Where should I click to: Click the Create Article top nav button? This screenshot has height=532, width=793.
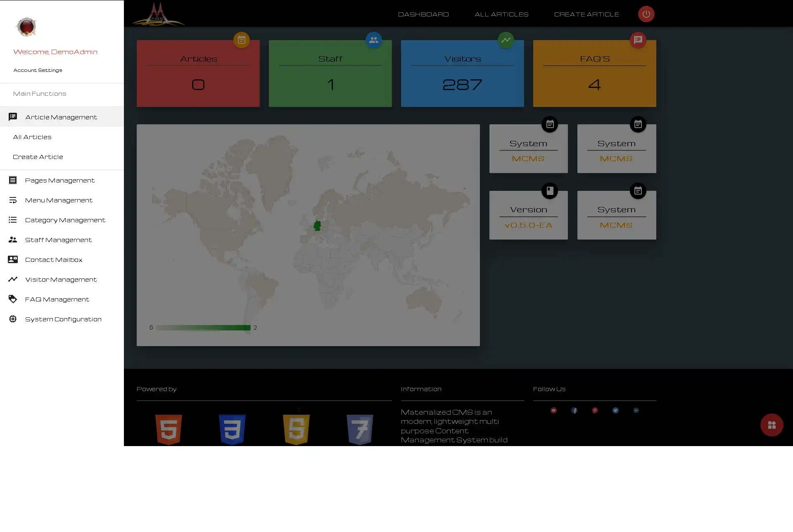coord(586,13)
